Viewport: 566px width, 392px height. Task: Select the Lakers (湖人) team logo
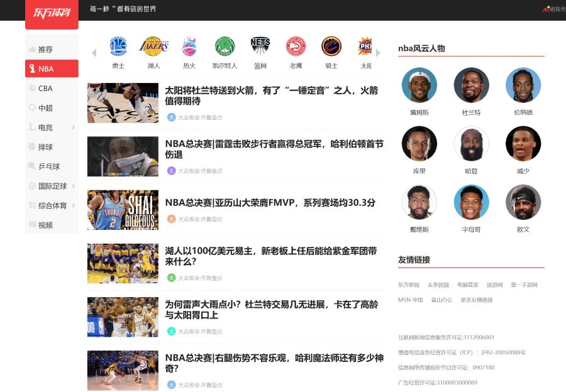click(x=154, y=45)
